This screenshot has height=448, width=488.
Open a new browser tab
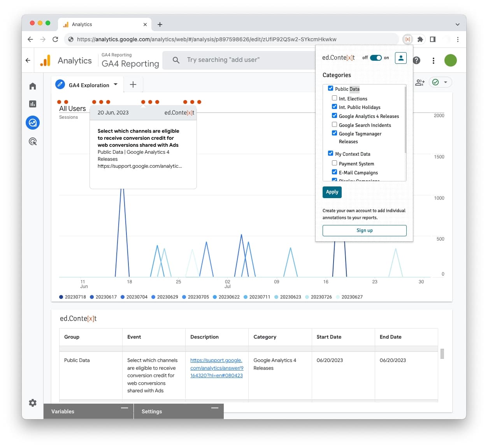click(160, 25)
